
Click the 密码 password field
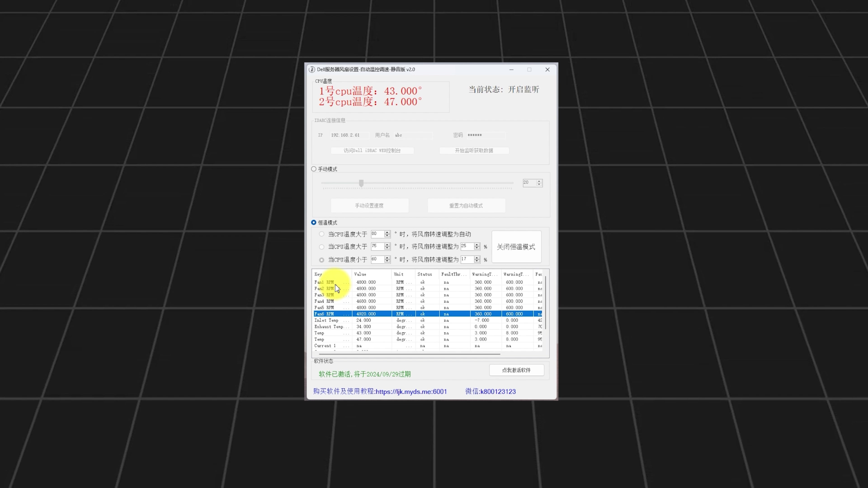[x=486, y=135]
